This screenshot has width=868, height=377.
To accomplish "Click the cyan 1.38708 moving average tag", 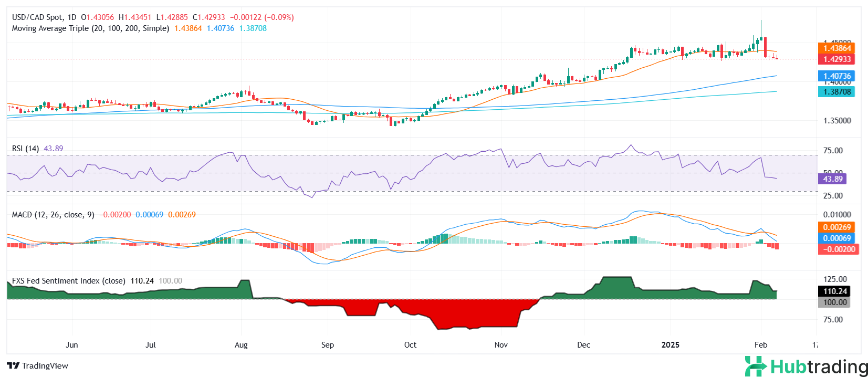I will 836,92.
